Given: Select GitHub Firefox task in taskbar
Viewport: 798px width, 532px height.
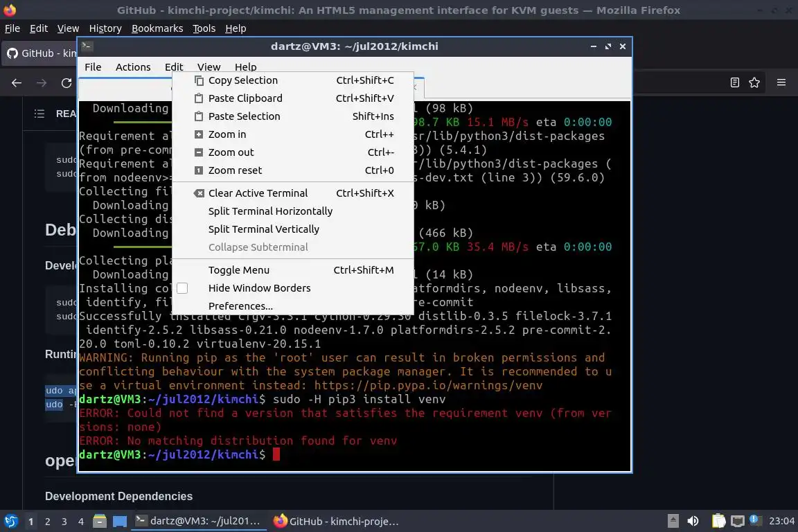Looking at the screenshot, I should pos(336,522).
